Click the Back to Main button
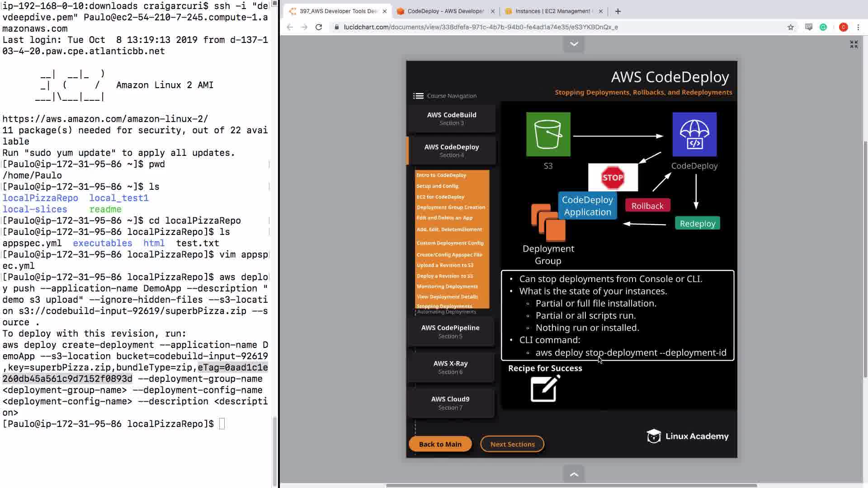The image size is (868, 488). (x=440, y=444)
